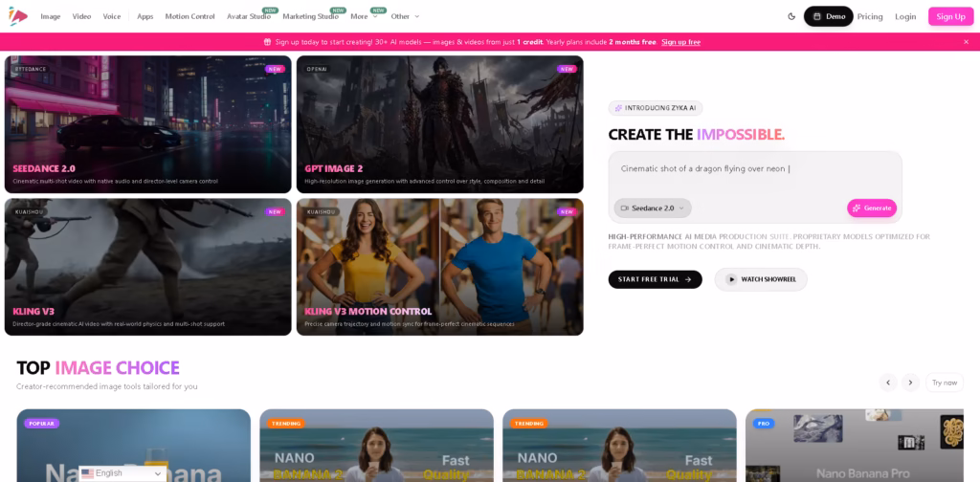Click the video camera icon in the model selector
Screen dimensions: 980x482
tap(624, 208)
